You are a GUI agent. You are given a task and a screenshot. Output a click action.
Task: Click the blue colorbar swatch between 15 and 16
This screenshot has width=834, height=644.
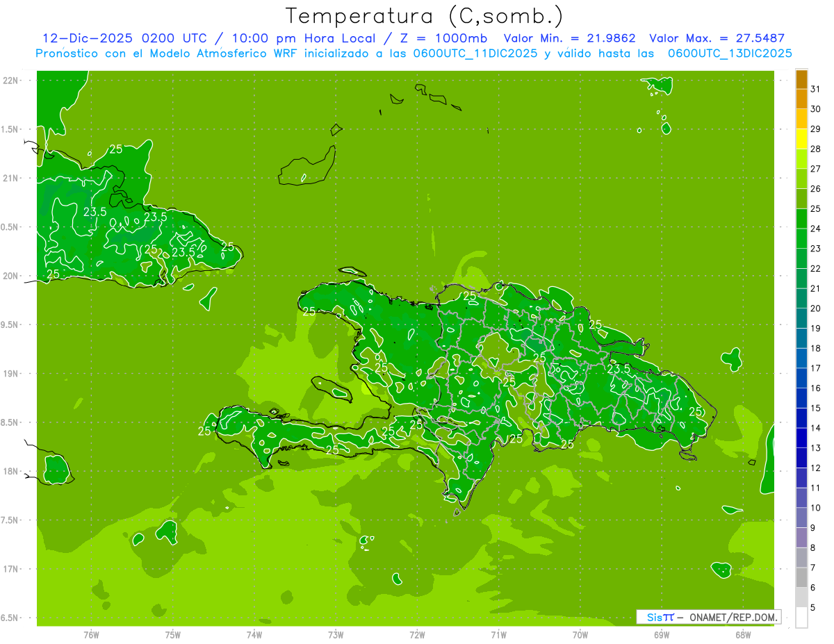801,398
